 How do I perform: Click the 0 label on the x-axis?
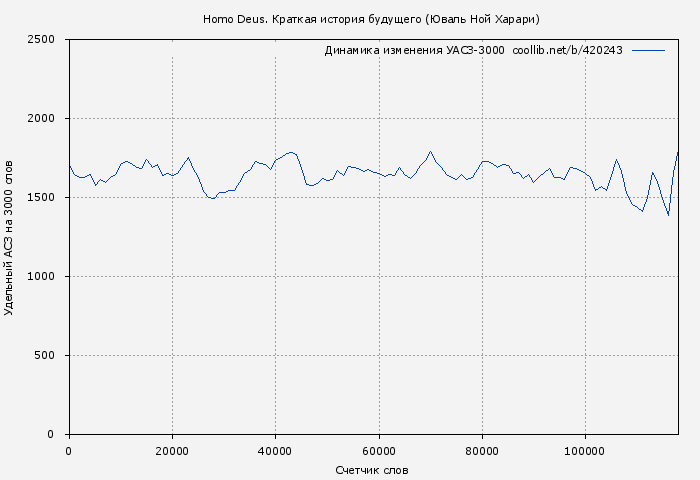(x=68, y=452)
